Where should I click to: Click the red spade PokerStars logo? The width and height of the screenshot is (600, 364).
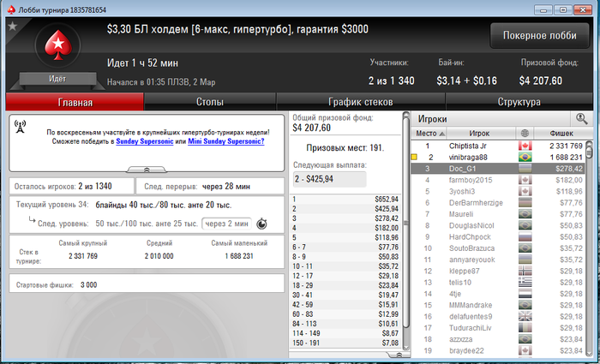pos(58,45)
